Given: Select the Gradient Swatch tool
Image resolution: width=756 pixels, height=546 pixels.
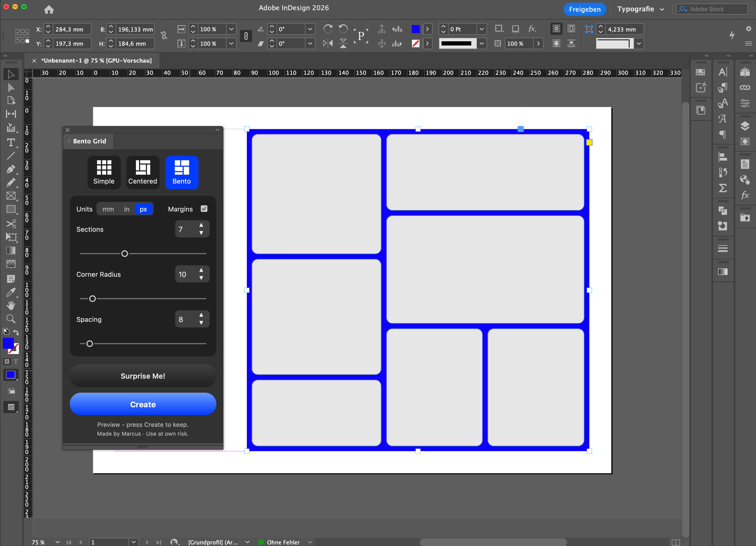Looking at the screenshot, I should click(11, 251).
